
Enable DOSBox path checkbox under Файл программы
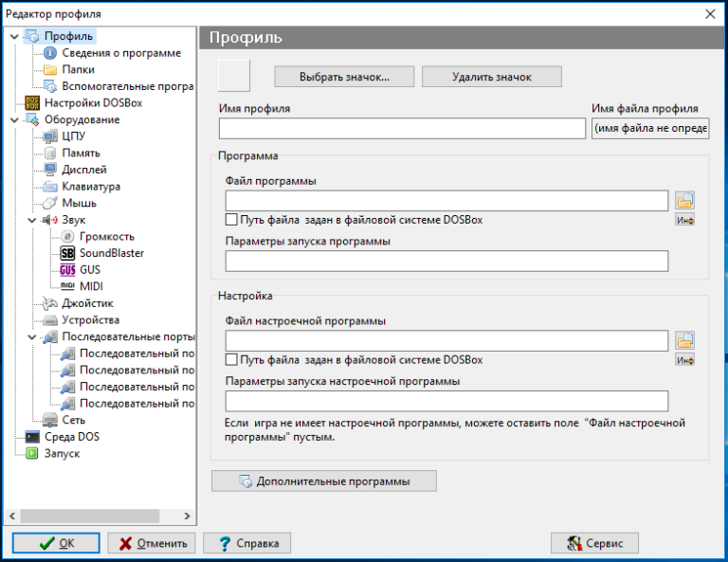coord(231,220)
